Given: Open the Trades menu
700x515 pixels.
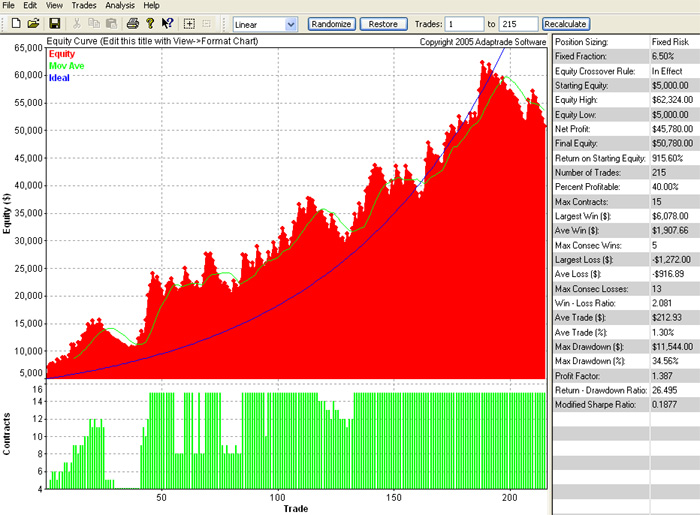Looking at the screenshot, I should 85,6.
